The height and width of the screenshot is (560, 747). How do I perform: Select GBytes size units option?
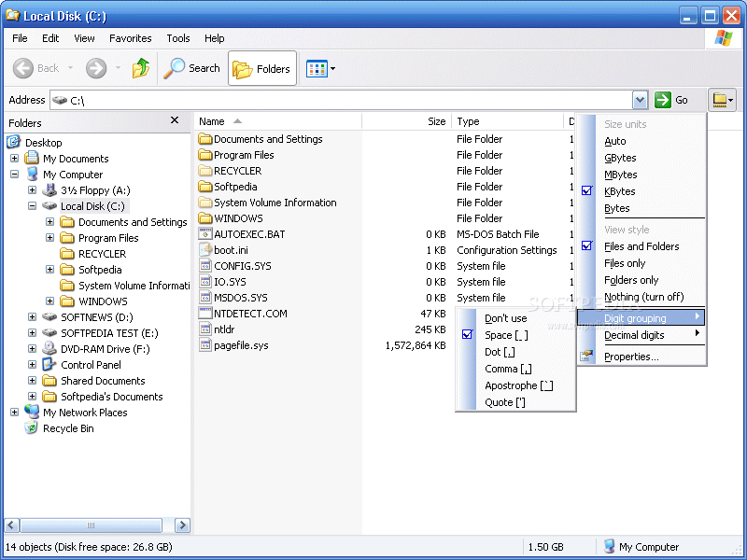pyautogui.click(x=641, y=158)
